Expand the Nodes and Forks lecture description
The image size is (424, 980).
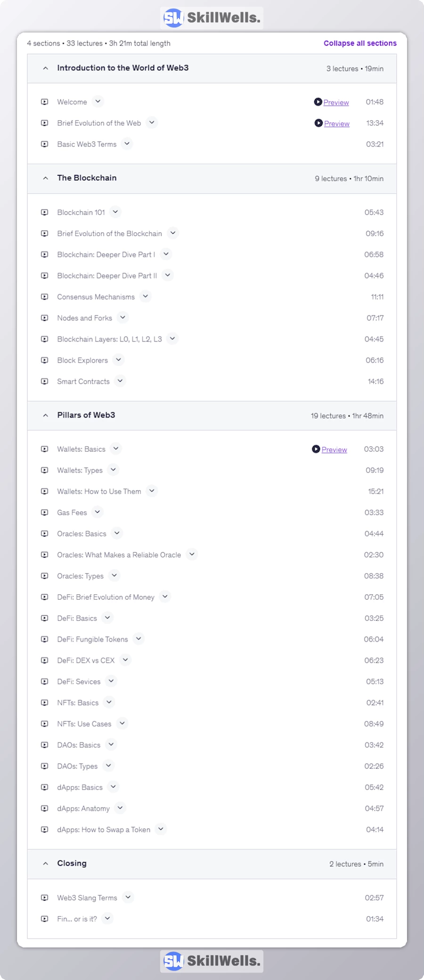122,318
